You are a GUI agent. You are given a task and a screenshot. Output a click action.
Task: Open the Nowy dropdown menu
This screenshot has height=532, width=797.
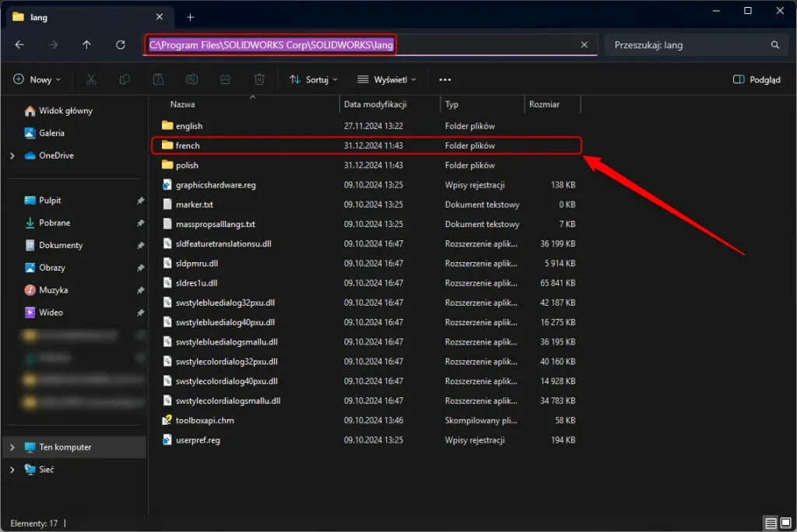(37, 79)
